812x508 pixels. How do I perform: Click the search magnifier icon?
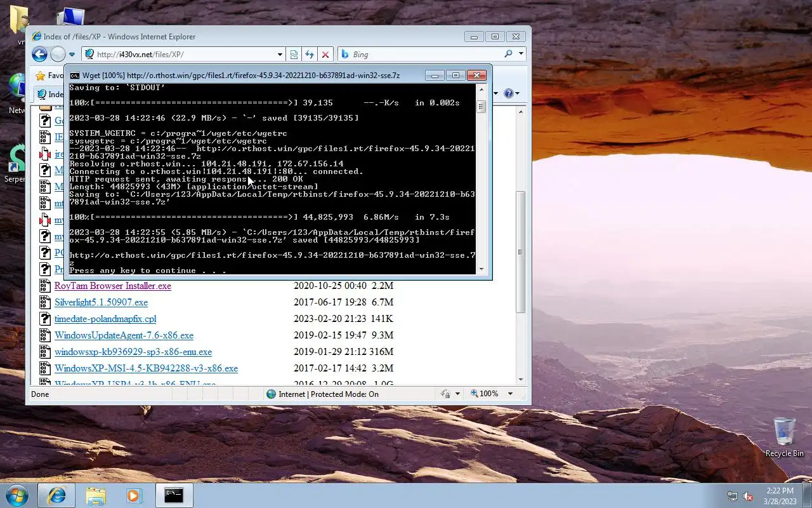point(508,55)
